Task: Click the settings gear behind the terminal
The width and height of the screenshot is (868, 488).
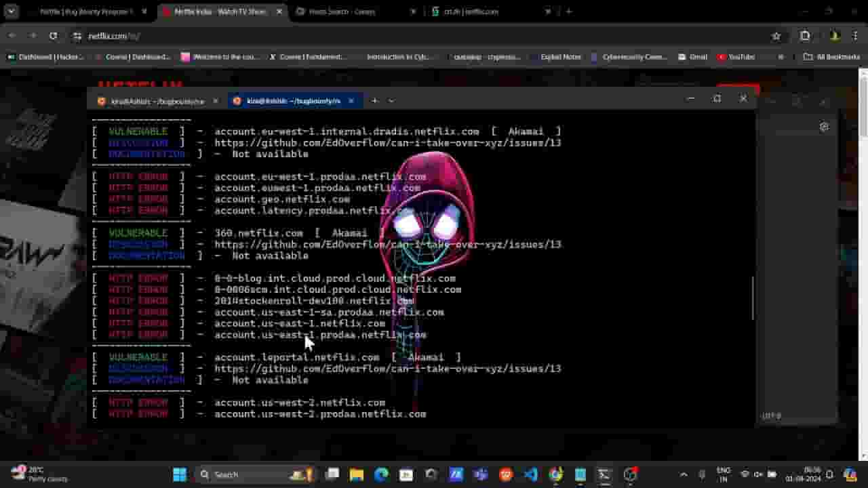Action: [x=824, y=127]
